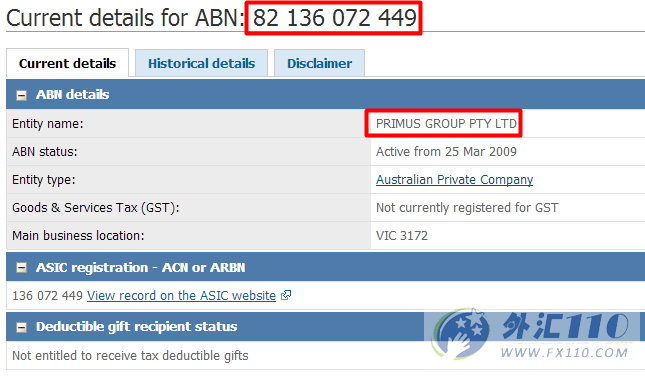Collapse the ASIC registration section

click(x=21, y=268)
